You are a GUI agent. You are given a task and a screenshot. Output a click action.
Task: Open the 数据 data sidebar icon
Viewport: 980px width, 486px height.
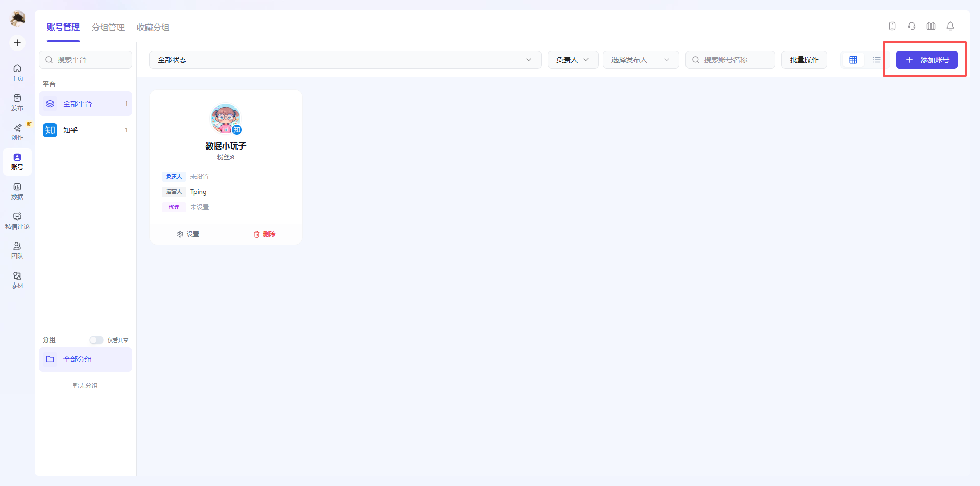(x=17, y=191)
